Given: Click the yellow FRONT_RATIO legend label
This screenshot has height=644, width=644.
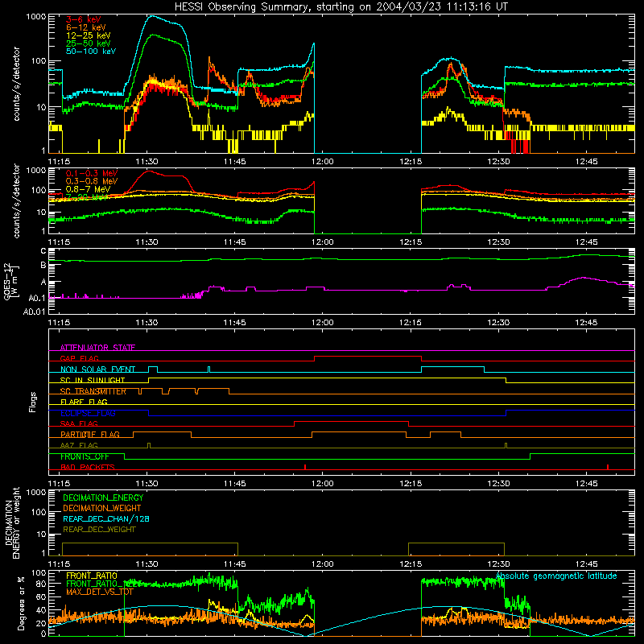Looking at the screenshot, I should pyautogui.click(x=92, y=576).
